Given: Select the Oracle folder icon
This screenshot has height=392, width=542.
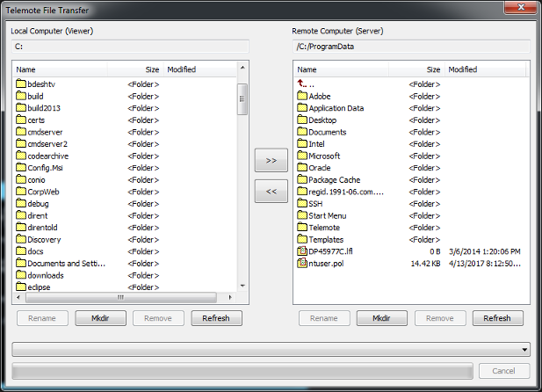Looking at the screenshot, I should (302, 168).
